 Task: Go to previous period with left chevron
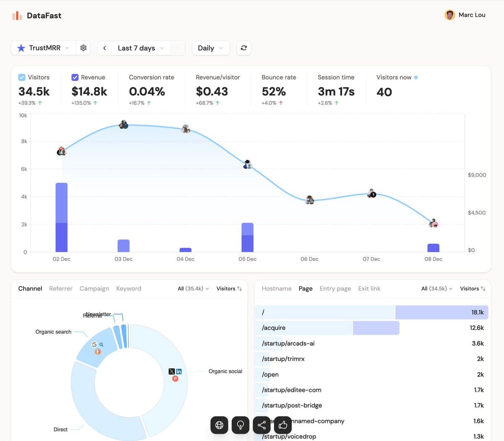(105, 48)
